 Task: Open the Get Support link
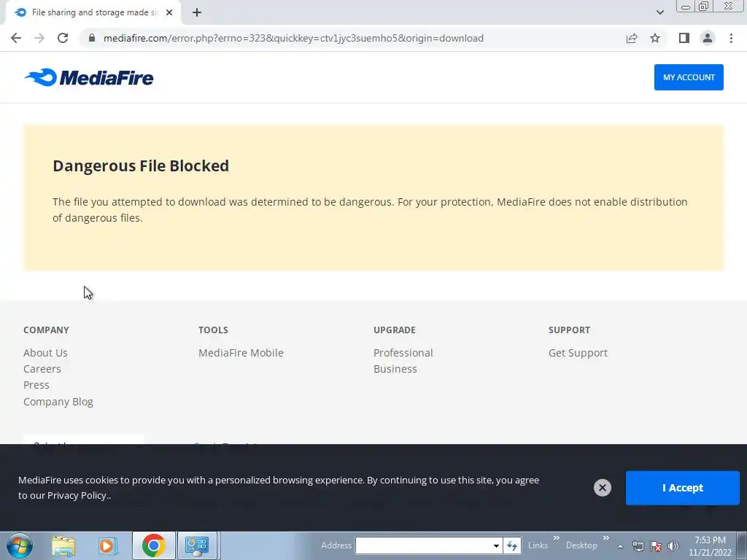[x=578, y=353]
